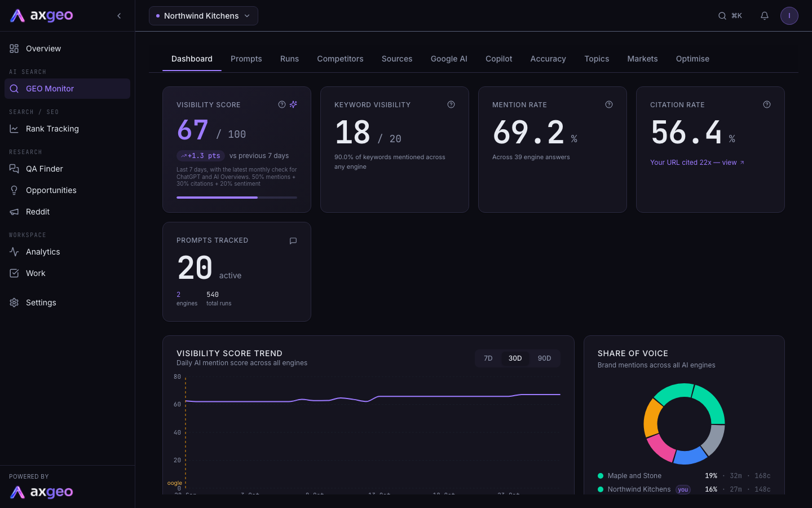Open the Runs tab
The image size is (812, 508).
tap(290, 59)
